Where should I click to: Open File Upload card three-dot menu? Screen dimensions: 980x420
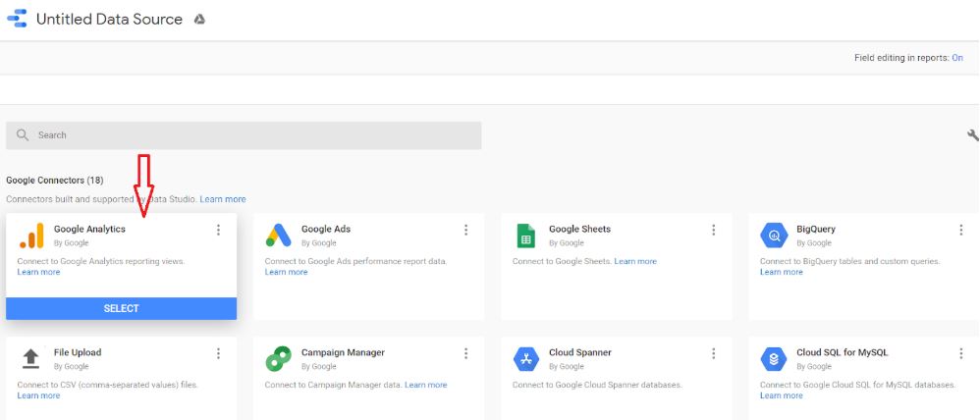(x=218, y=353)
